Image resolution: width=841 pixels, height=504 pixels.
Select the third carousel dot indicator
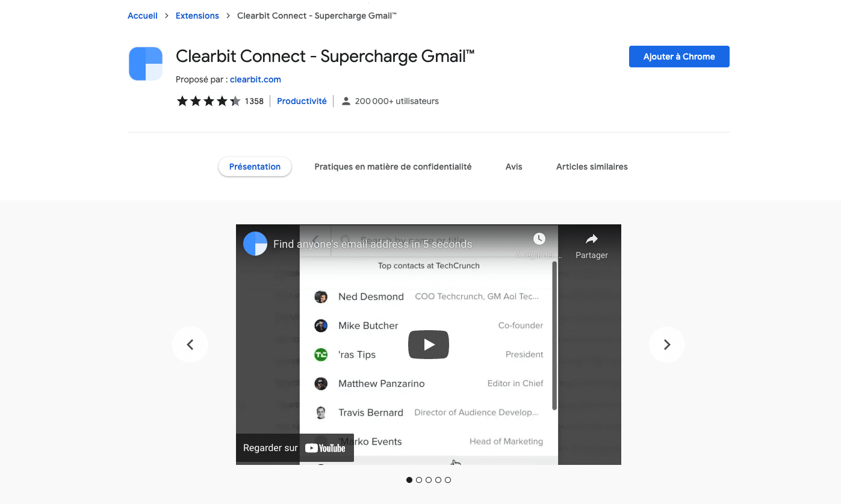429,480
